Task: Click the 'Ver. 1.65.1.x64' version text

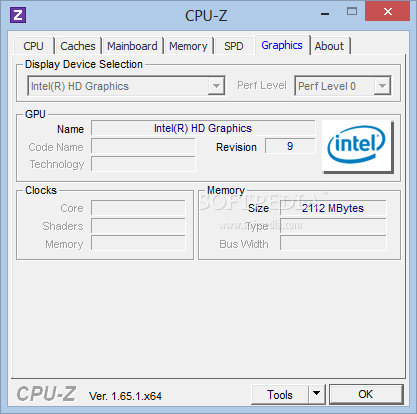Action: [x=125, y=396]
